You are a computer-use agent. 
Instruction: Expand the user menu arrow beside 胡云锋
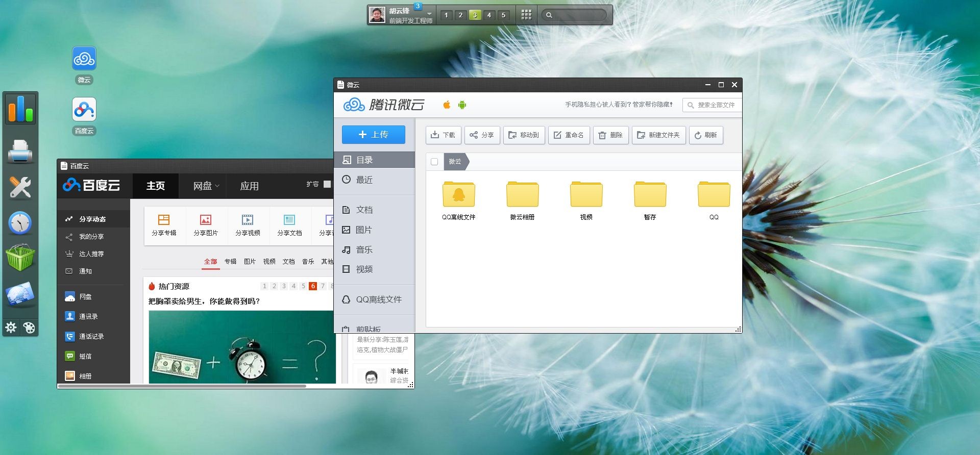coord(429,13)
